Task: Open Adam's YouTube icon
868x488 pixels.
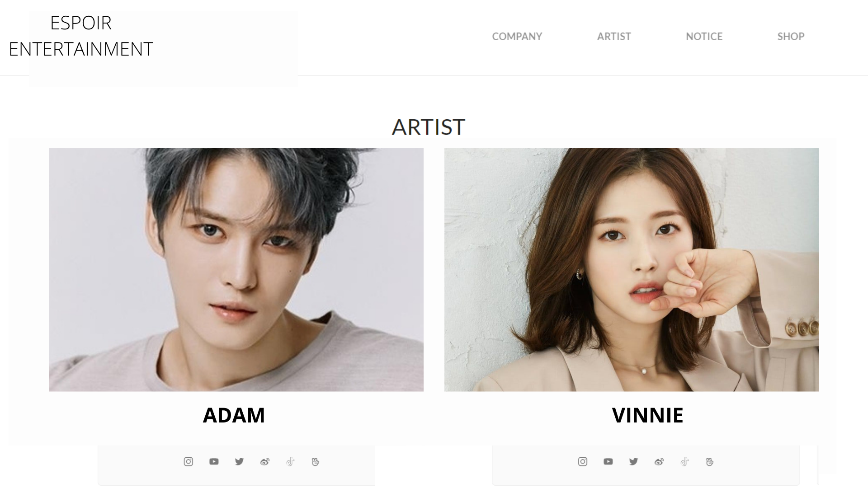Action: 214,461
